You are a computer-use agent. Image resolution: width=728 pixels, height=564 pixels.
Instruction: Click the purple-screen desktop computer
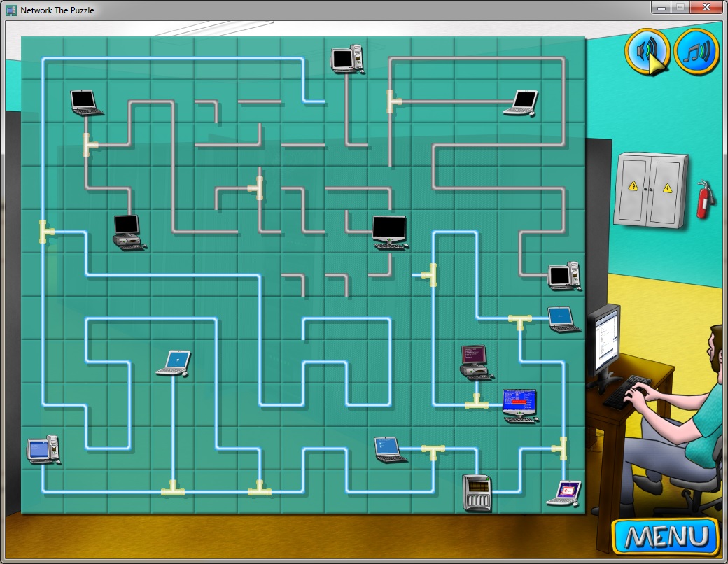pyautogui.click(x=475, y=362)
